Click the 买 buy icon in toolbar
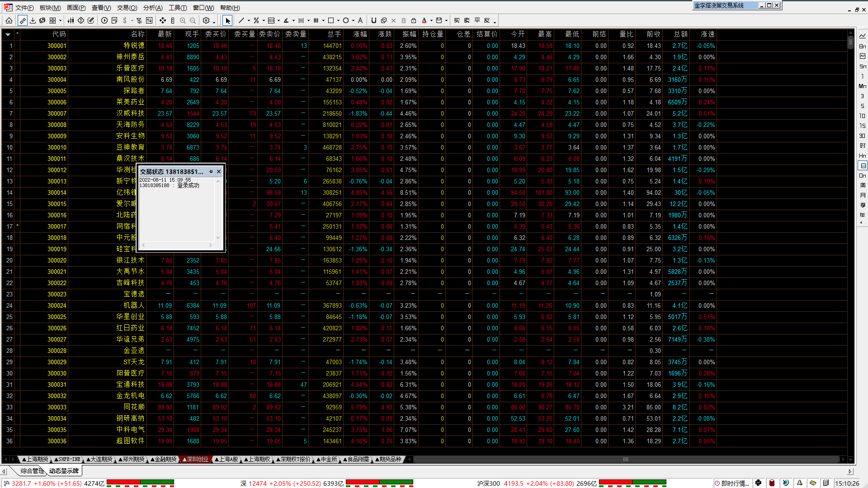Viewport: 868px width, 488px height. point(457,20)
